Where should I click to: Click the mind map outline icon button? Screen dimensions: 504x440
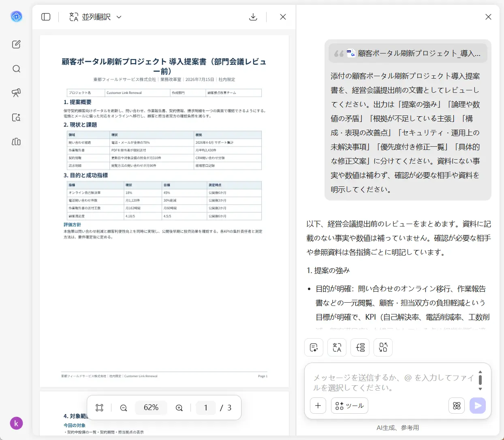click(360, 348)
